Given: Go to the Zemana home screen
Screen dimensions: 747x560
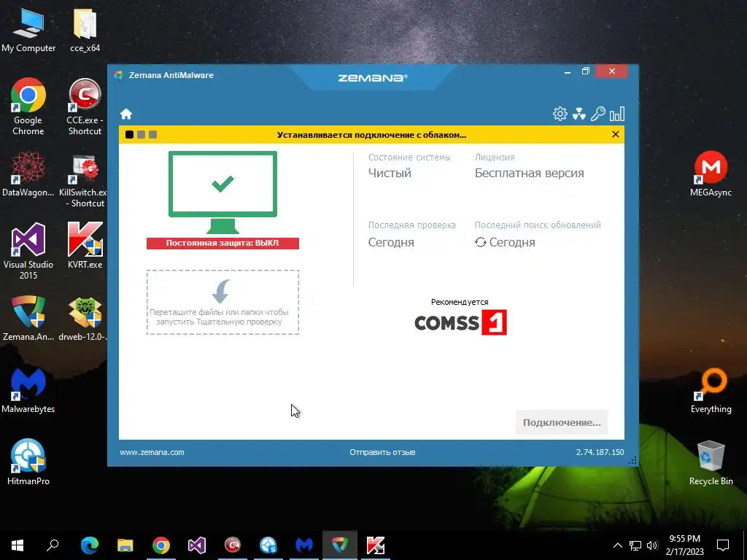Looking at the screenshot, I should point(126,114).
